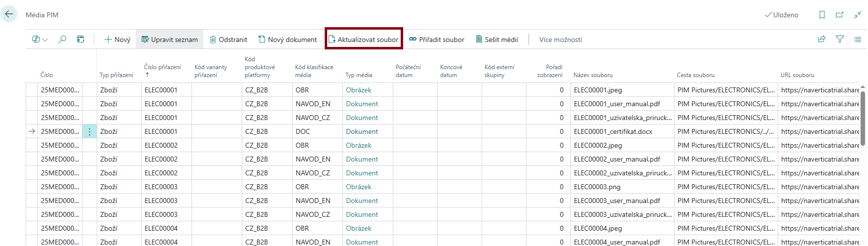The width and height of the screenshot is (868, 246).
Task: Click the back arrow button
Action: pyautogui.click(x=9, y=14)
